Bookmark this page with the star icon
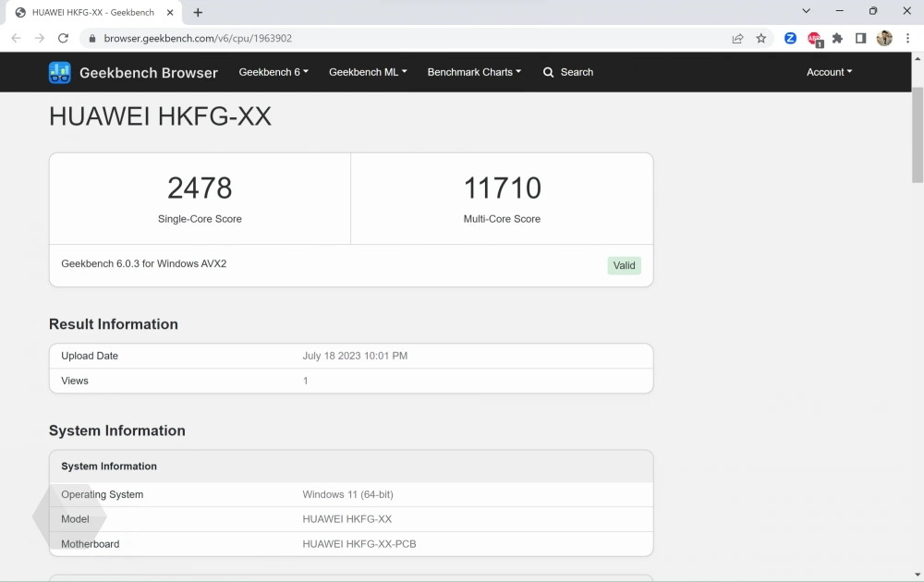Image resolution: width=924 pixels, height=582 pixels. click(x=761, y=38)
